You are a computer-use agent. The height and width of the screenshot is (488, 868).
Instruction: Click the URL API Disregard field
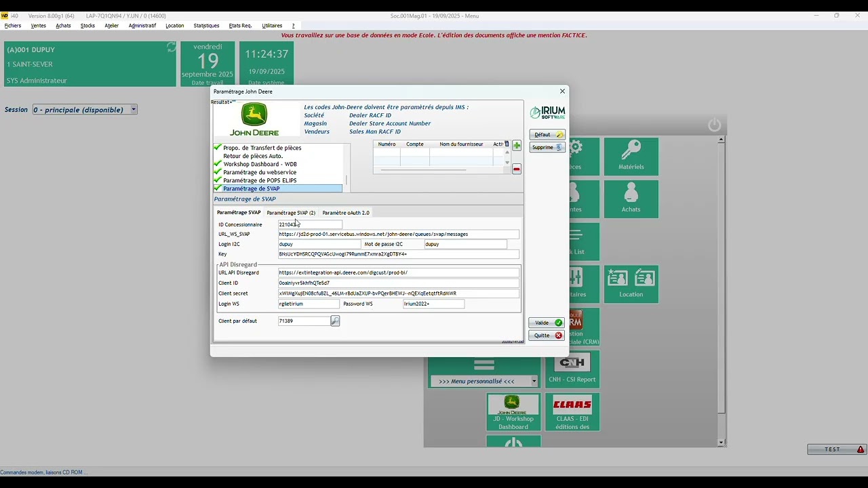(x=399, y=272)
